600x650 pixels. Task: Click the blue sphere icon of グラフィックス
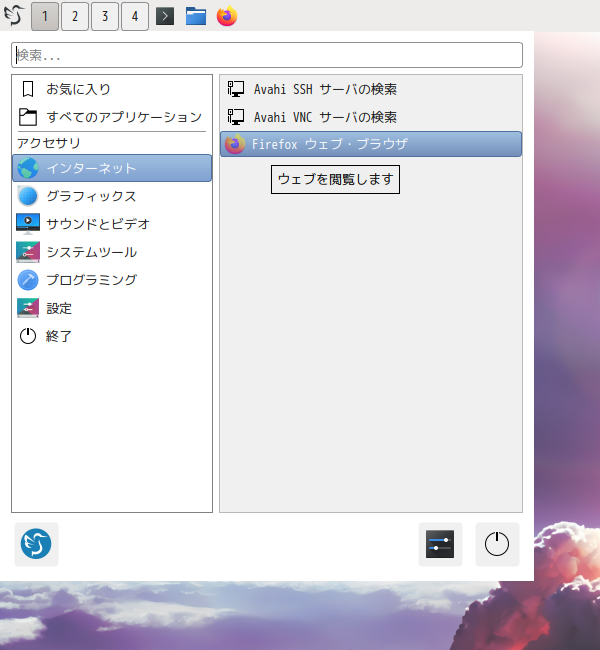28,196
